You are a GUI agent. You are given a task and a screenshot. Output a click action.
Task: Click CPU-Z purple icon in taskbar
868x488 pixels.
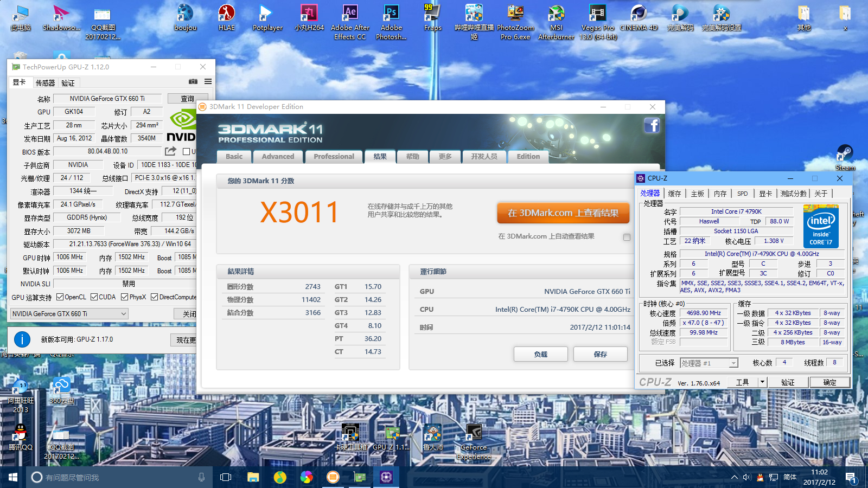tap(386, 477)
